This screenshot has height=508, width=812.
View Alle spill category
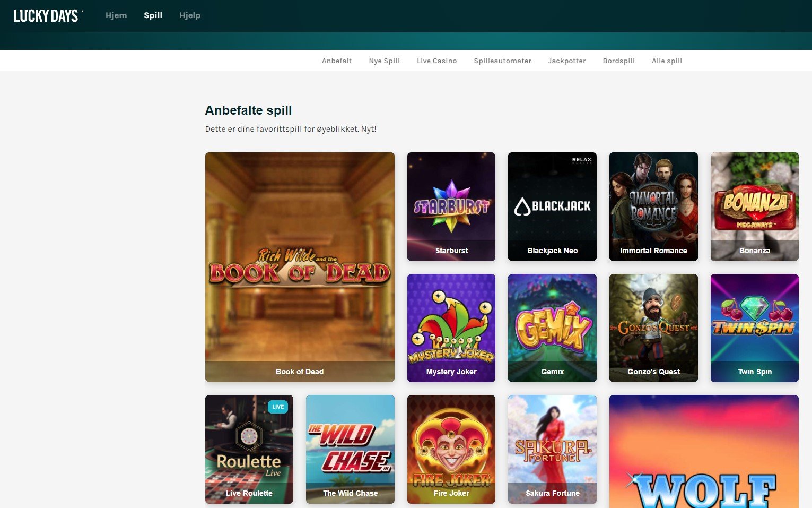click(x=667, y=61)
